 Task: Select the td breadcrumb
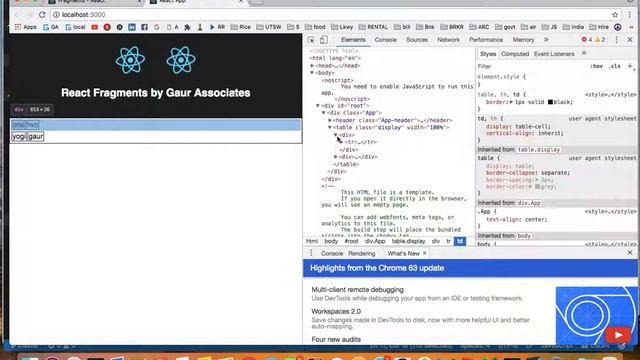tap(460, 241)
